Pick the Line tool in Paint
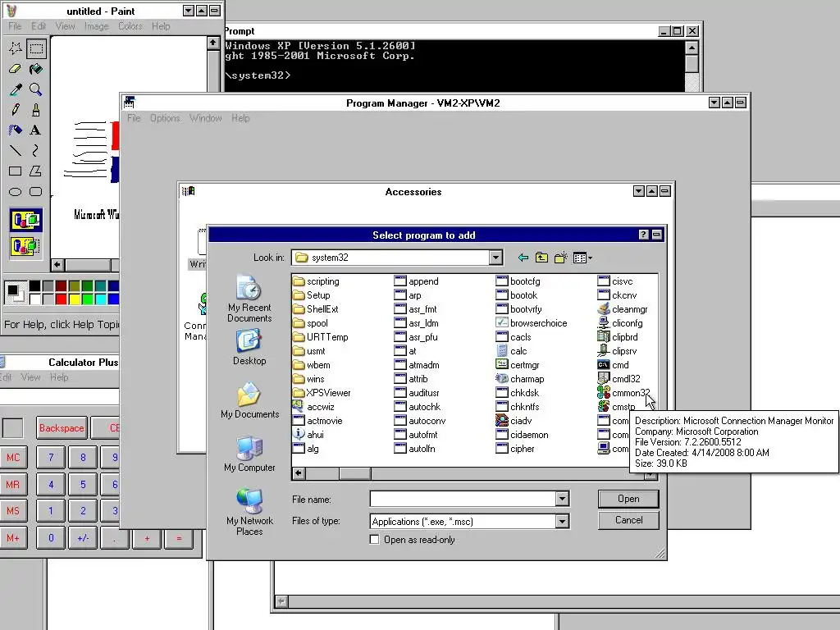This screenshot has height=630, width=840. (15, 151)
